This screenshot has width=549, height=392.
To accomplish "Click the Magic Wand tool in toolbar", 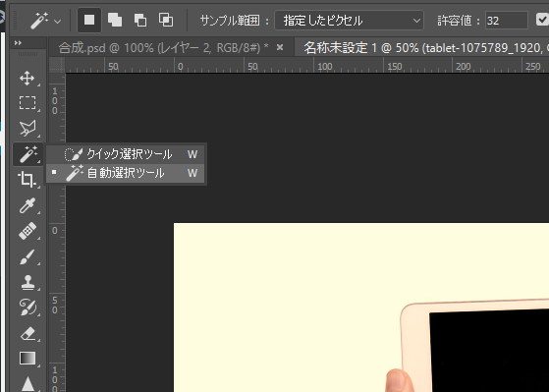I will tap(27, 154).
